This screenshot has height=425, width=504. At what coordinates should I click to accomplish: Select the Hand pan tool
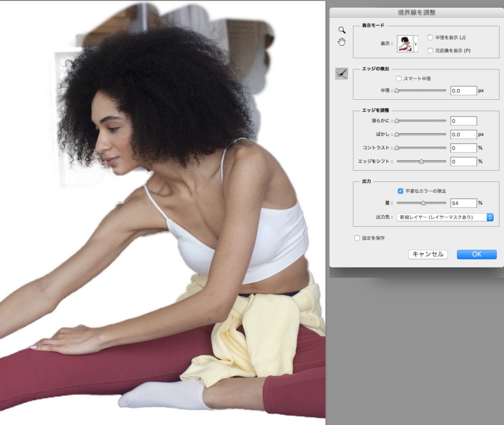pyautogui.click(x=342, y=42)
